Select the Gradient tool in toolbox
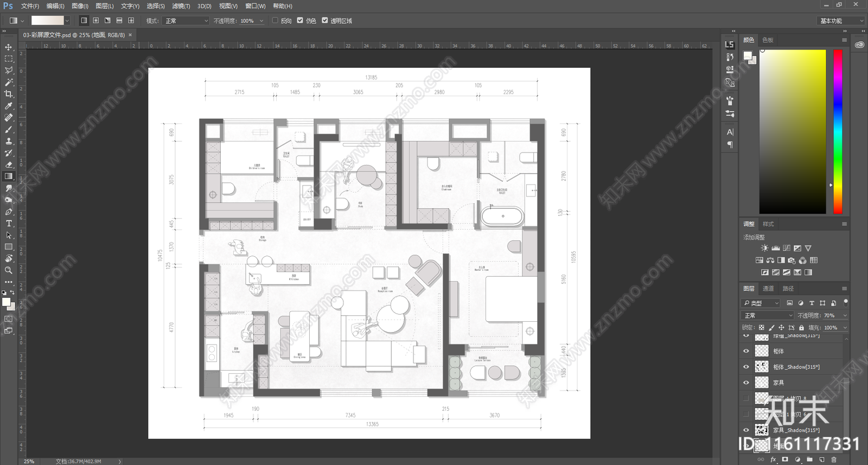The width and height of the screenshot is (868, 465). pos(9,176)
